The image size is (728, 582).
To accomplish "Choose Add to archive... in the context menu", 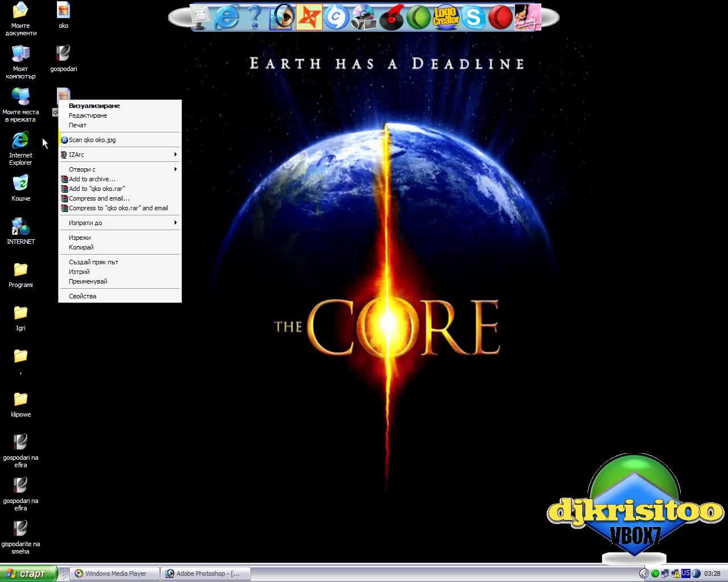I will [x=120, y=179].
